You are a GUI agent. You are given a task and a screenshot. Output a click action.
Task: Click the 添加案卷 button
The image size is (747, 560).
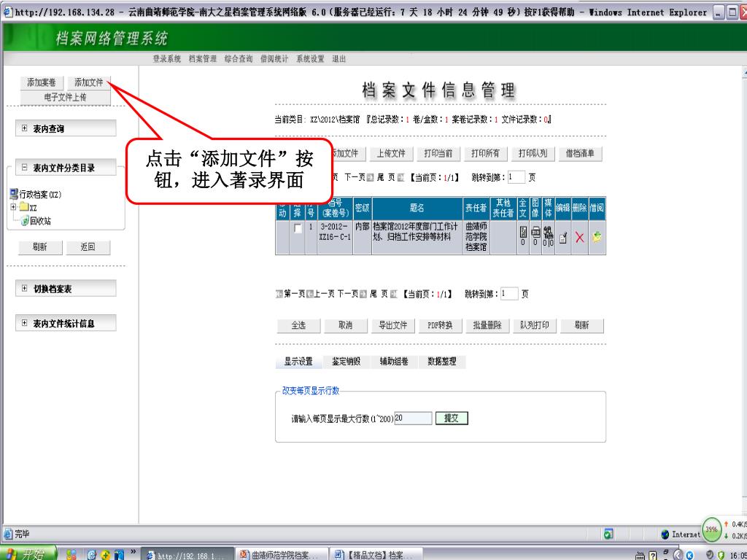(42, 82)
